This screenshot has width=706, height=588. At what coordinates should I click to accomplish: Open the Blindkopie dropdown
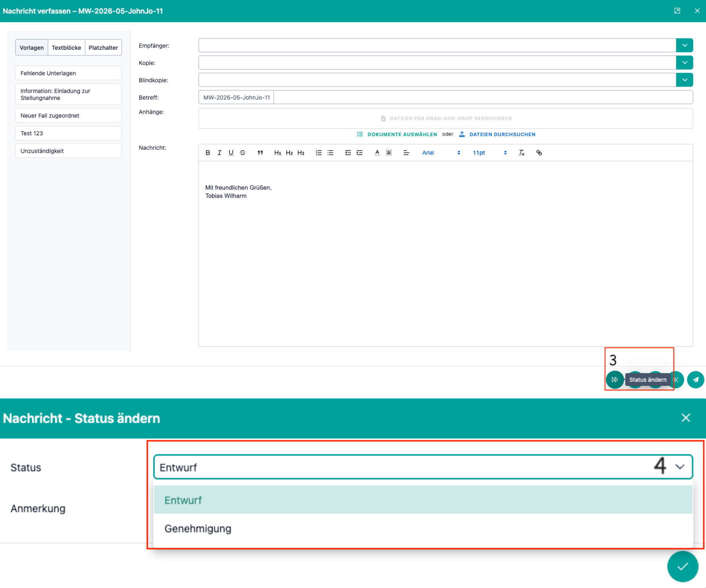[684, 80]
